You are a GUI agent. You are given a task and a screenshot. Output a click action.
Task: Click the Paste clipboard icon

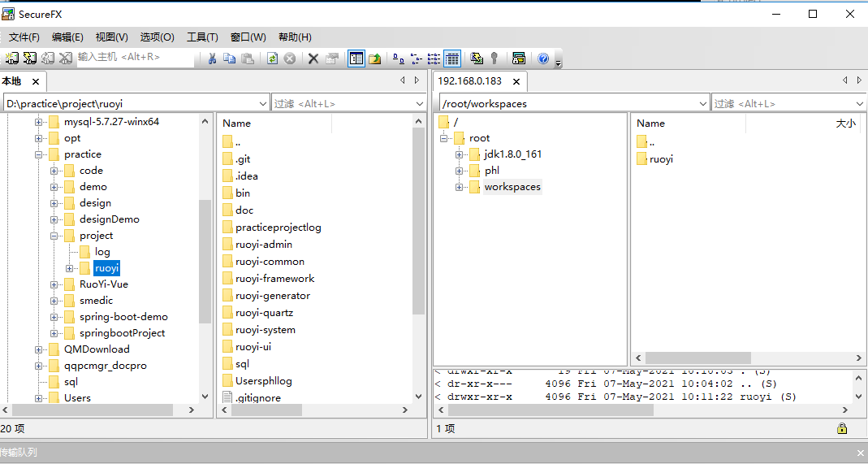coord(248,59)
